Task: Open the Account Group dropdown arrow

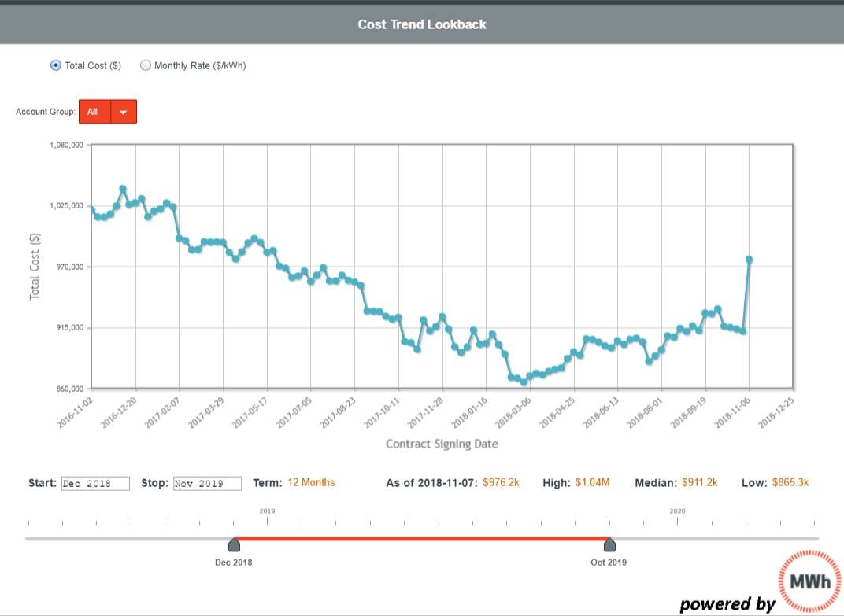Action: coord(125,112)
